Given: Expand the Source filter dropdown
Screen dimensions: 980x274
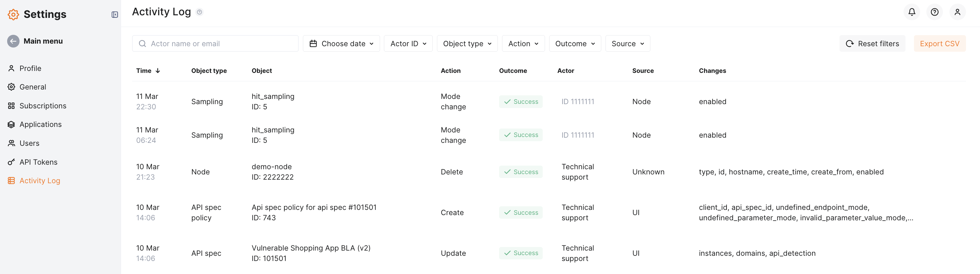Looking at the screenshot, I should (627, 44).
